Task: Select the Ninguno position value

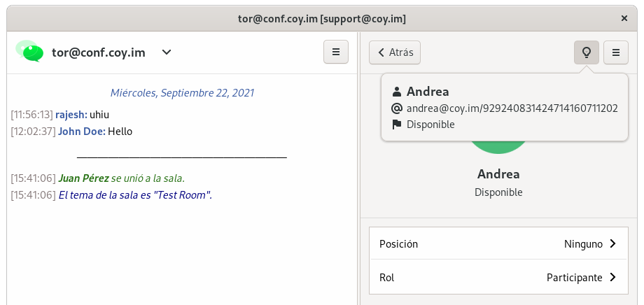Action: (x=583, y=244)
